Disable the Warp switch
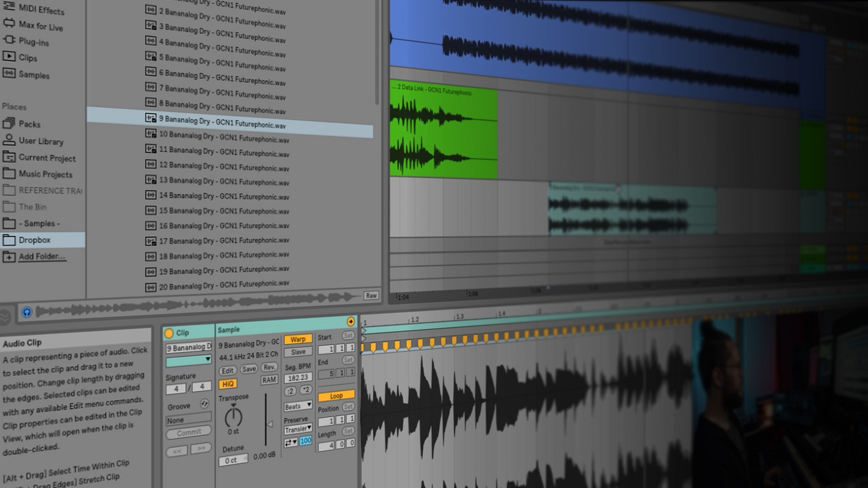The height and width of the screenshot is (488, 868). (x=298, y=339)
